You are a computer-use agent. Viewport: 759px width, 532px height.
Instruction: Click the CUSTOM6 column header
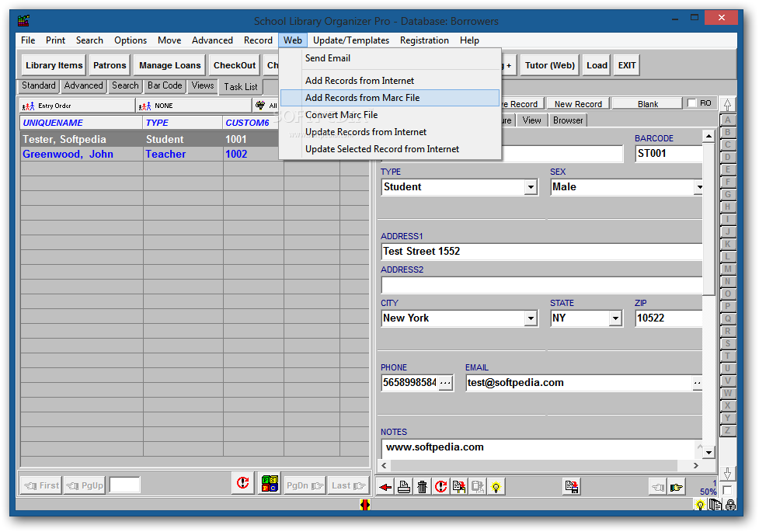point(252,123)
